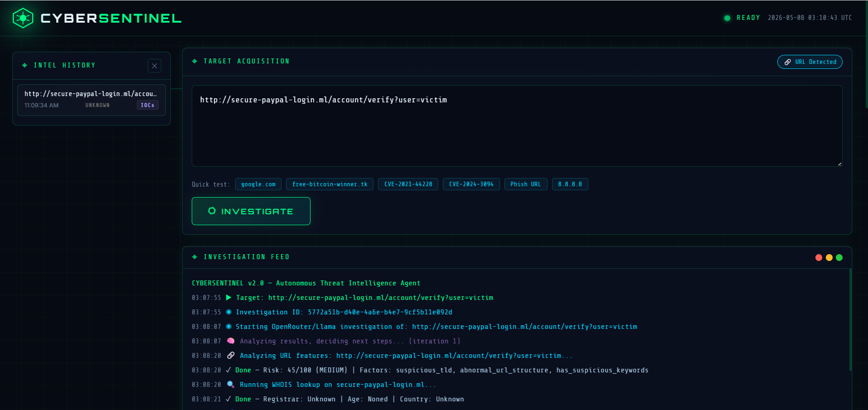Click the 'Starting OpenRouter/Llama investigation' line
The image size is (868, 410).
414,327
